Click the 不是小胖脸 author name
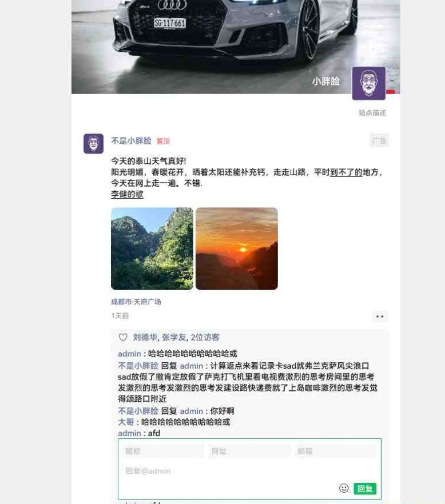Viewport: 445px width, 504px height. pyautogui.click(x=131, y=141)
